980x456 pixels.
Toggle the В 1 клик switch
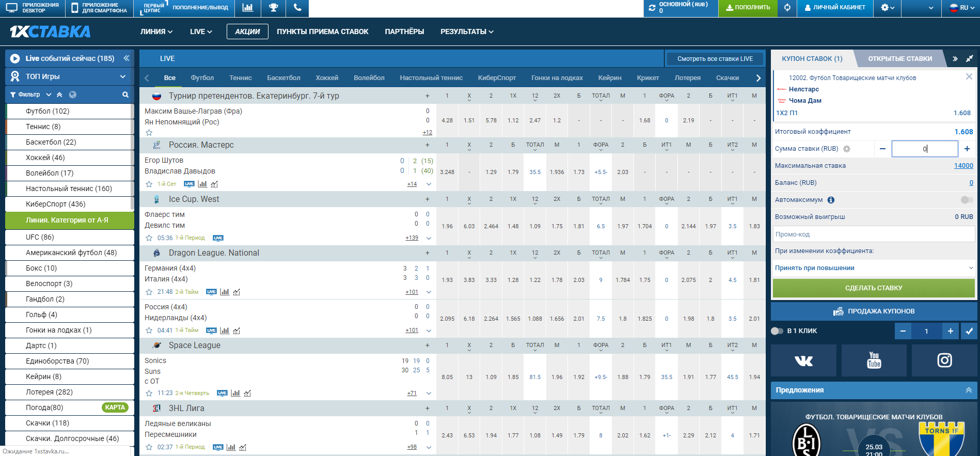777,331
